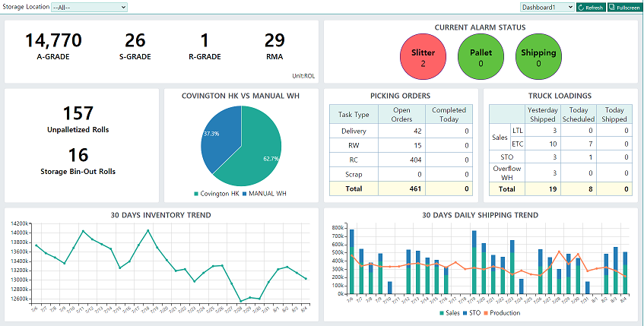The height and width of the screenshot is (326, 644).
Task: Toggle the MANUAL WH legend item
Action: (x=265, y=194)
